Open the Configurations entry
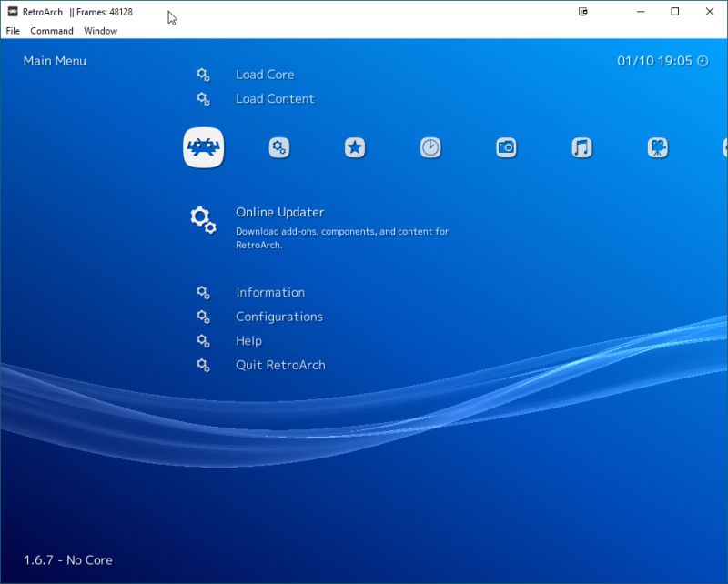This screenshot has width=728, height=584. [x=278, y=317]
